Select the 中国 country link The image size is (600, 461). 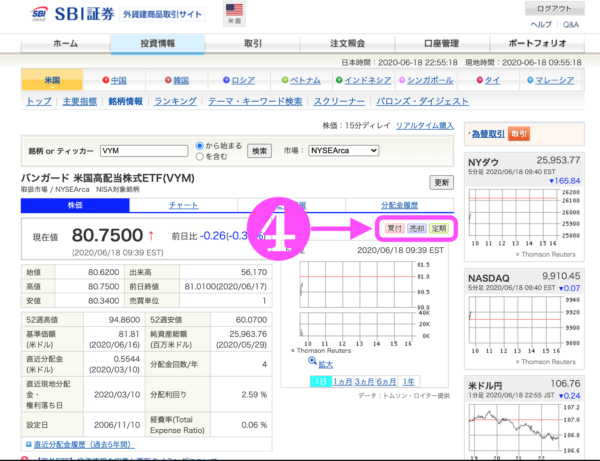coord(119,80)
